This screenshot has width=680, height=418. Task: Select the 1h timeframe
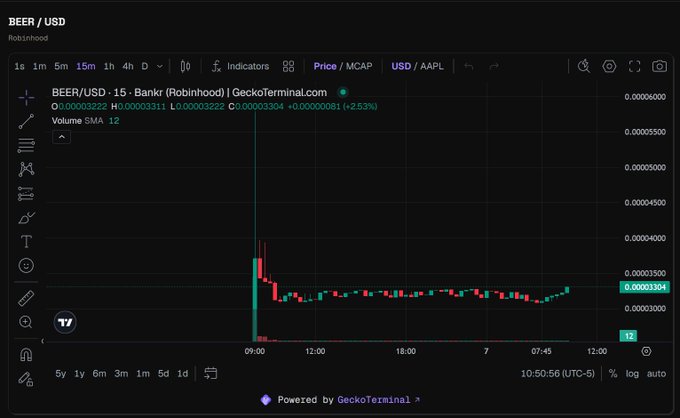(109, 66)
